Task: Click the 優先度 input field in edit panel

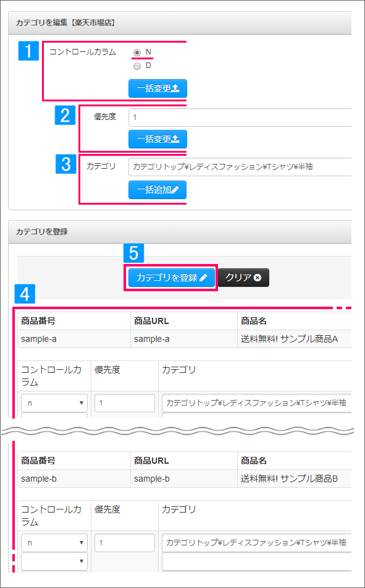Action: 240,117
